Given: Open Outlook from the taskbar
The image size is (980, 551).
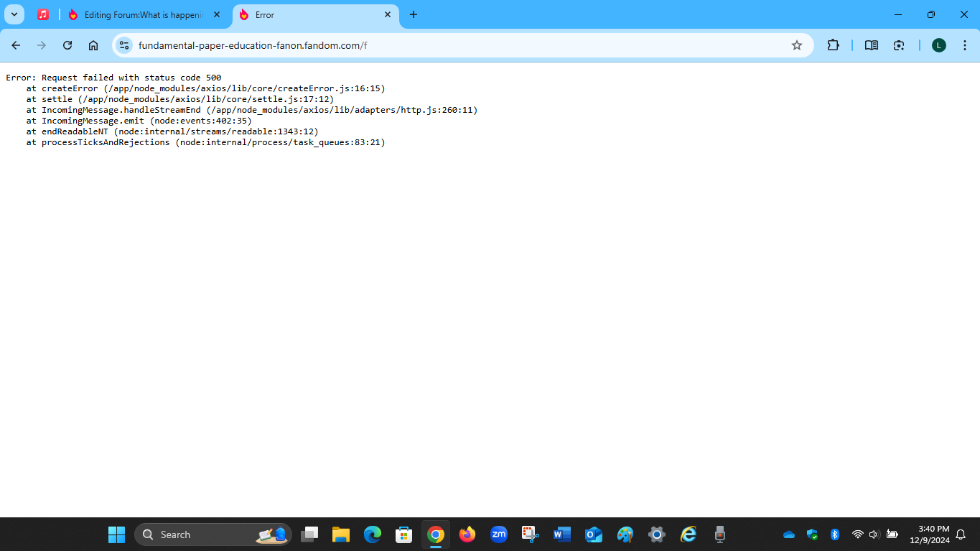Looking at the screenshot, I should pos(594,534).
